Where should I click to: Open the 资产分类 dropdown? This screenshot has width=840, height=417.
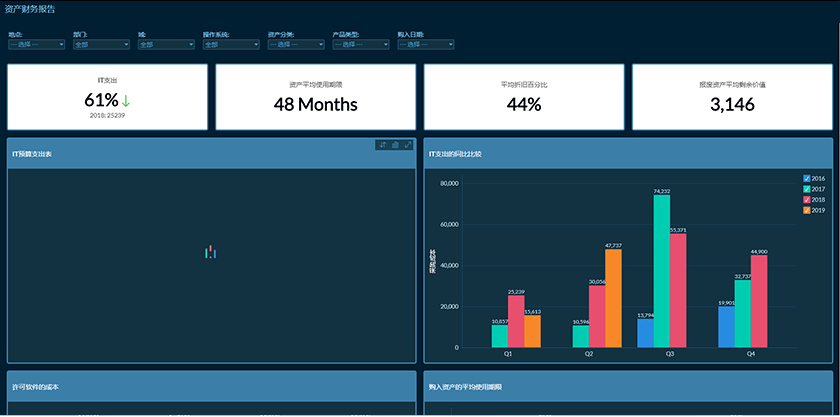[x=296, y=44]
